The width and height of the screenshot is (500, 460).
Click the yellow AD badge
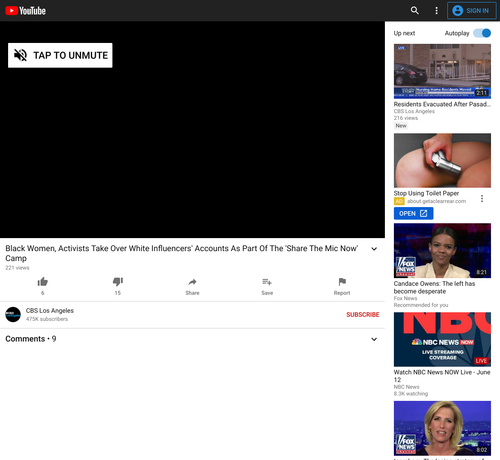click(x=399, y=201)
